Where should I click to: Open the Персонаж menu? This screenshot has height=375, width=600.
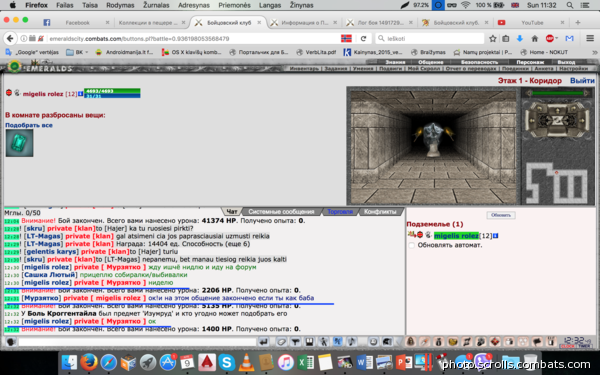[530, 62]
